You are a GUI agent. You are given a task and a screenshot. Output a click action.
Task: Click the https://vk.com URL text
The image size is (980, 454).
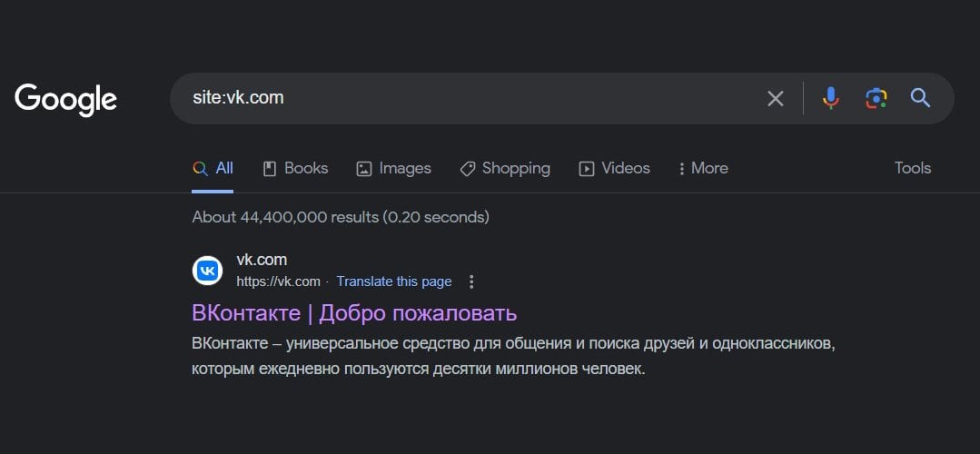coord(278,281)
